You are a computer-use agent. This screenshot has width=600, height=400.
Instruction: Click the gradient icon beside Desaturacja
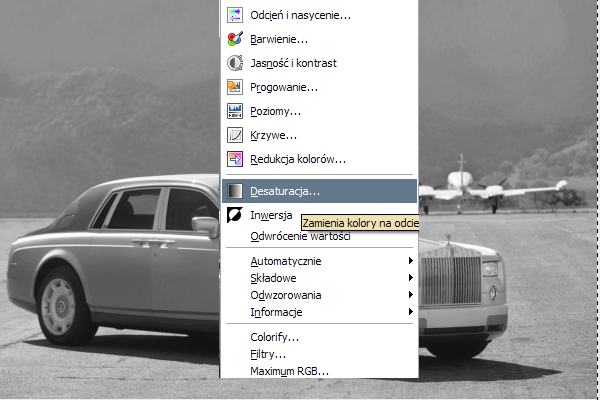click(x=235, y=190)
